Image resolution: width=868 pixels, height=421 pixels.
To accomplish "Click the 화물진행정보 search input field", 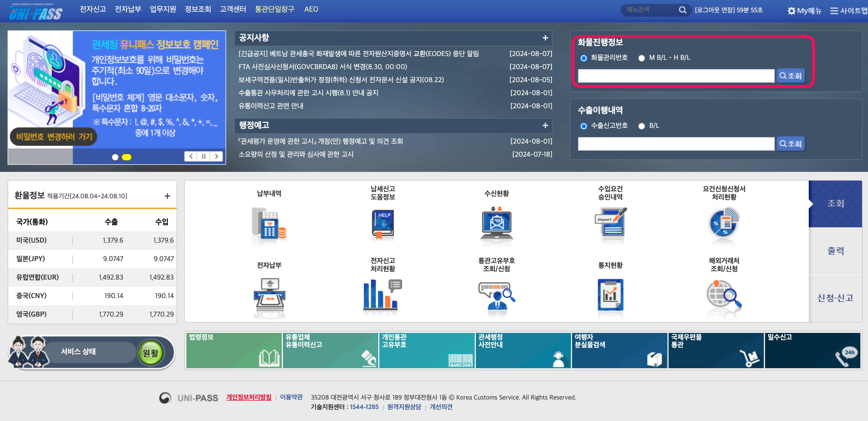I will [x=676, y=76].
